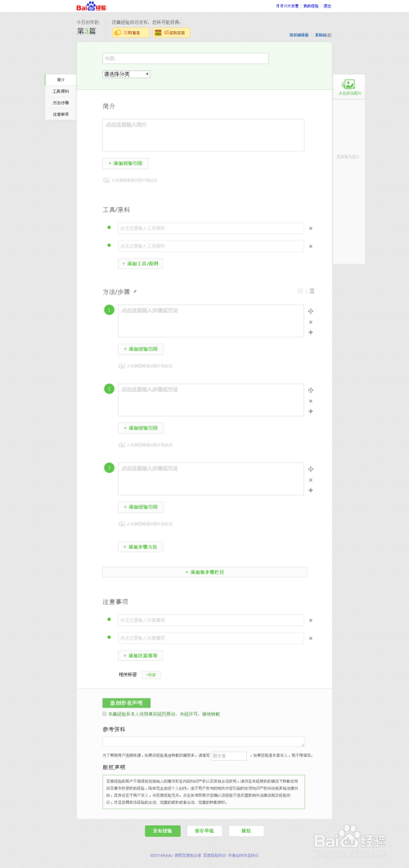Switch steps to bulleted list style icon
409x868 pixels.
coord(312,290)
